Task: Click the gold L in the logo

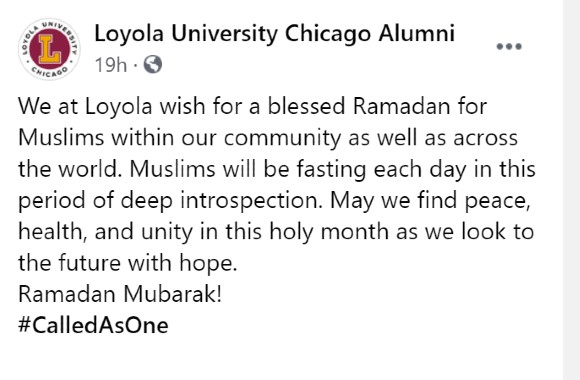Action: [x=50, y=49]
